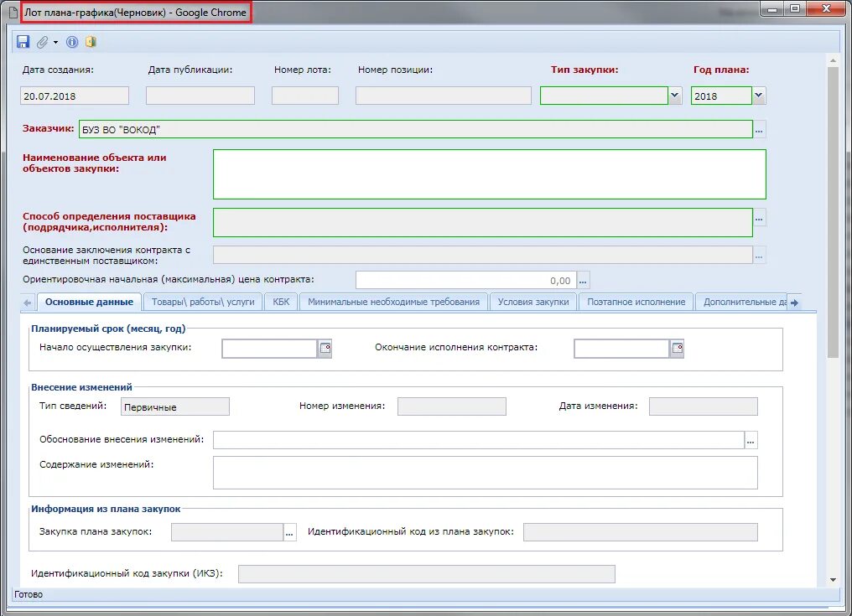The image size is (852, 616).
Task: Click the paperclip attachments icon
Action: [43, 42]
